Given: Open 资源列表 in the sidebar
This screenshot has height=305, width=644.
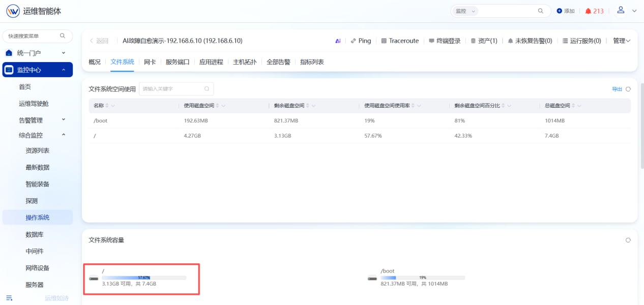Looking at the screenshot, I should point(38,150).
